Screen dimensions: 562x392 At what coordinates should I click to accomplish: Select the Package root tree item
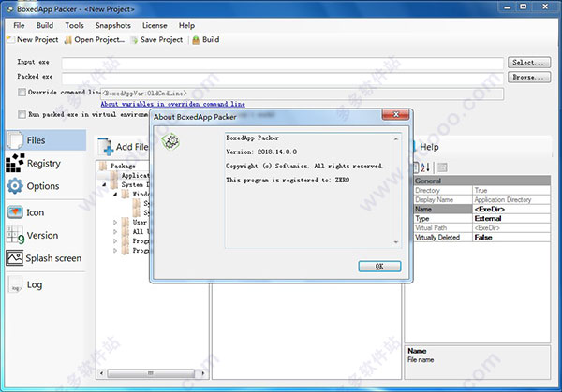(123, 166)
